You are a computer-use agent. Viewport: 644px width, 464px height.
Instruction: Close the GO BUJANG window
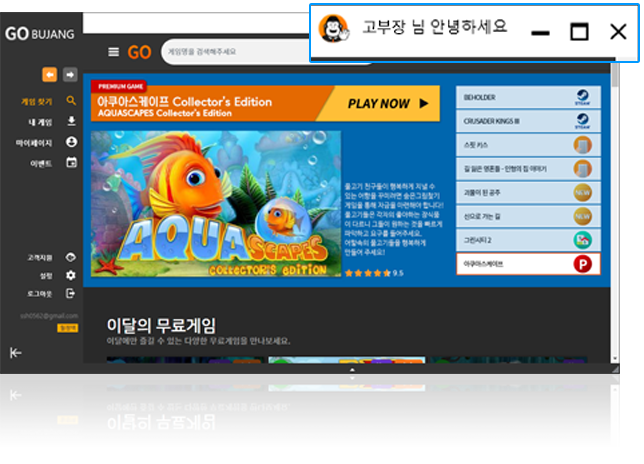click(x=618, y=32)
